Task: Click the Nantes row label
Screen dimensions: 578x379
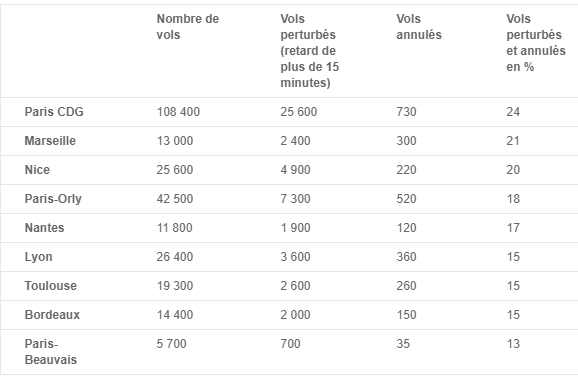Action: [x=44, y=228]
